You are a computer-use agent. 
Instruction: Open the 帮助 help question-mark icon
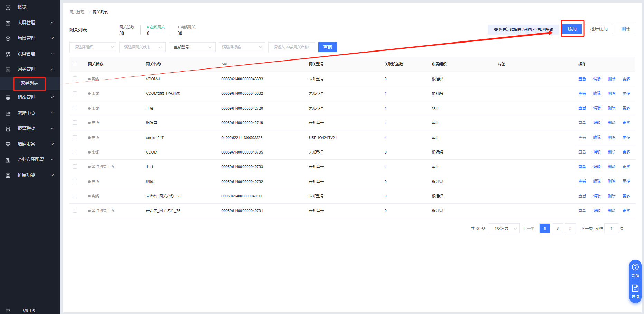[635, 267]
